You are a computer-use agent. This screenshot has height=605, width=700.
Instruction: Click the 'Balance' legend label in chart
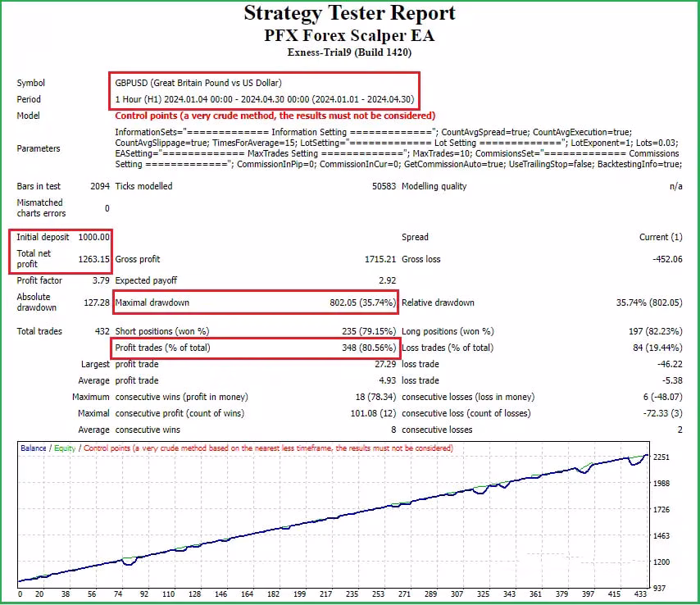(34, 448)
